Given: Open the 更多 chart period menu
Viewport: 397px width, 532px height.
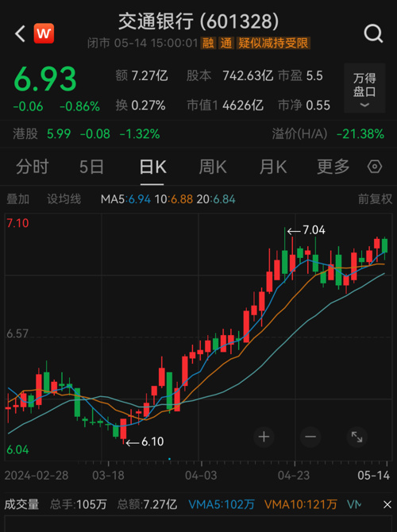Looking at the screenshot, I should [333, 167].
